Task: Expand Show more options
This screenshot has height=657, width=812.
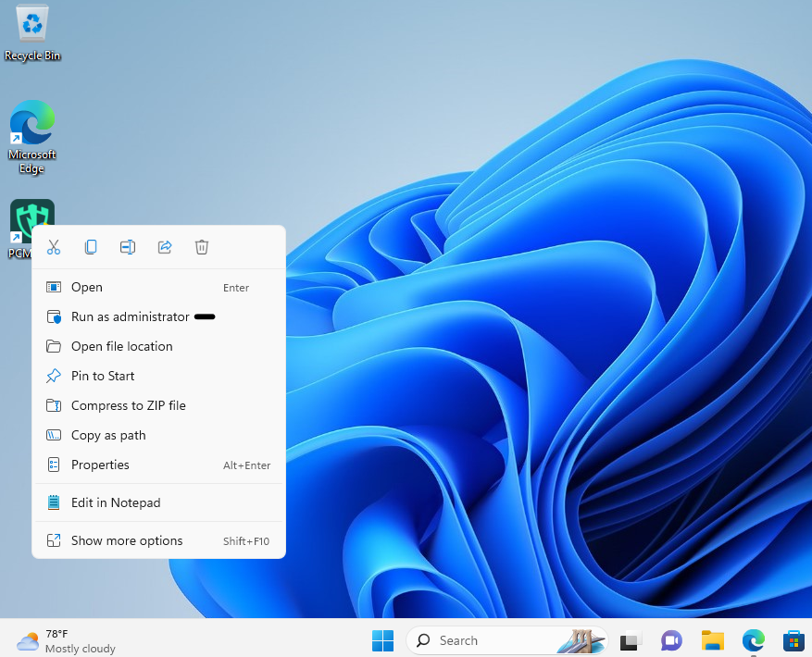Action: [127, 541]
